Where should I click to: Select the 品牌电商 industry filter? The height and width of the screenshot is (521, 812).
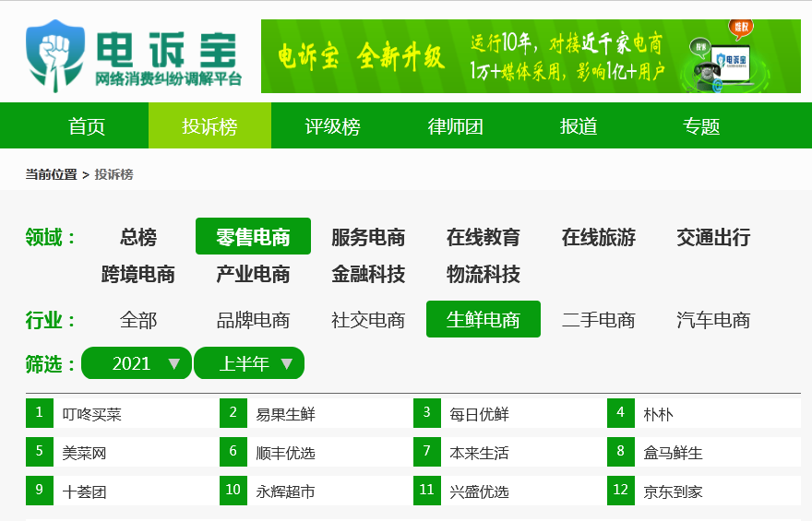253,320
